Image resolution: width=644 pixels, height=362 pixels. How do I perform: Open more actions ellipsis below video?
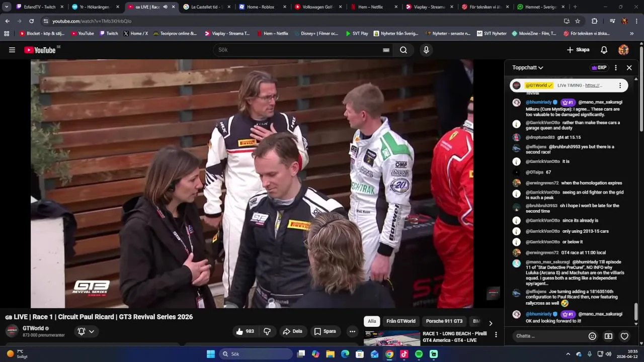352,331
